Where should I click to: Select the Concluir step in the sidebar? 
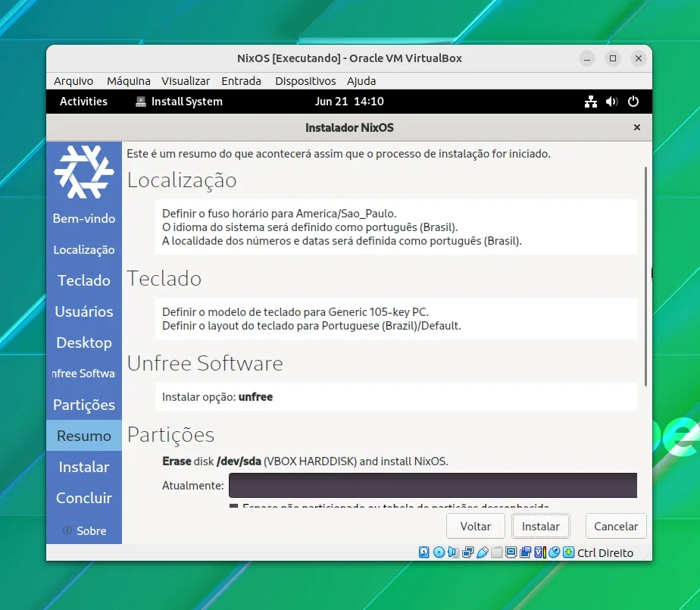[84, 497]
